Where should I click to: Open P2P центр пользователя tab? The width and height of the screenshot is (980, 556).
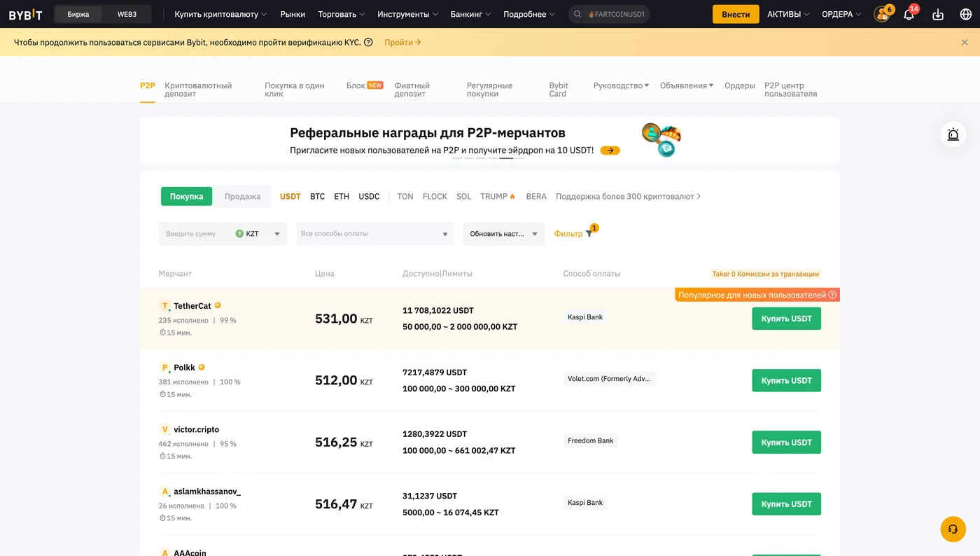791,90
